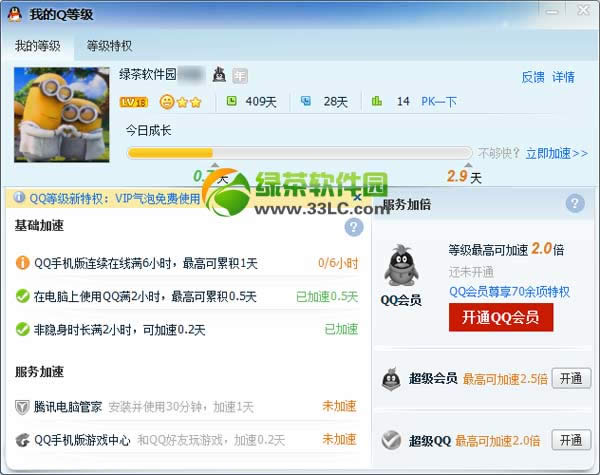Open the 详情 details link

563,77
